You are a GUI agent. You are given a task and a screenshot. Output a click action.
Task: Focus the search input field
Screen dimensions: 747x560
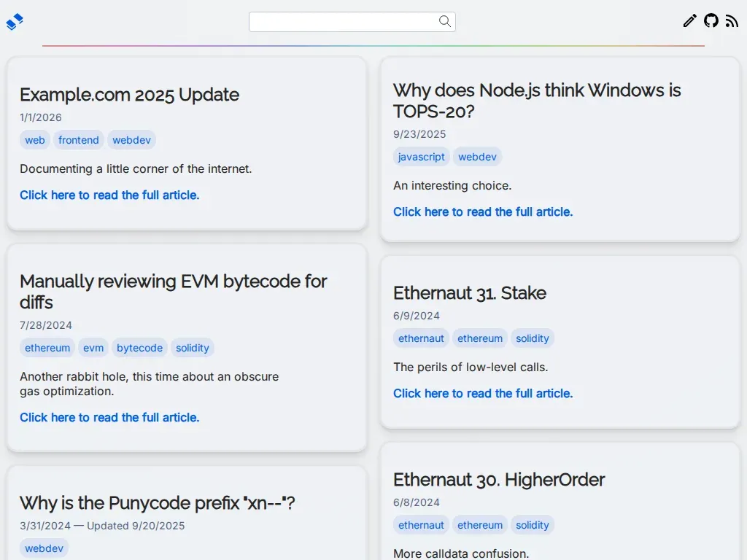tap(352, 22)
